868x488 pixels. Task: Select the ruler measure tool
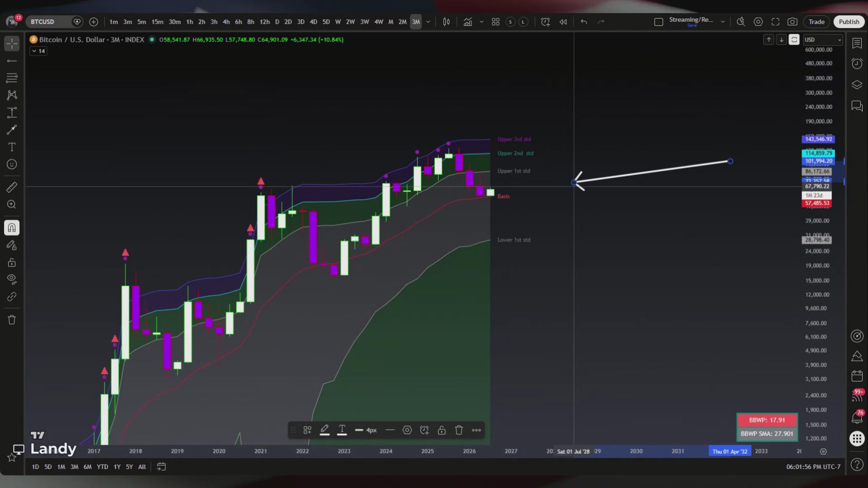(12, 187)
